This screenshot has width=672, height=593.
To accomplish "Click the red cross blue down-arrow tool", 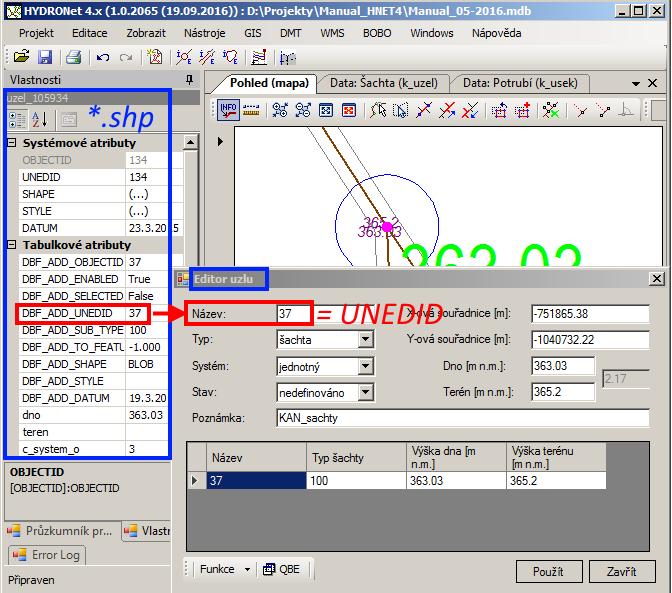I will [x=470, y=110].
